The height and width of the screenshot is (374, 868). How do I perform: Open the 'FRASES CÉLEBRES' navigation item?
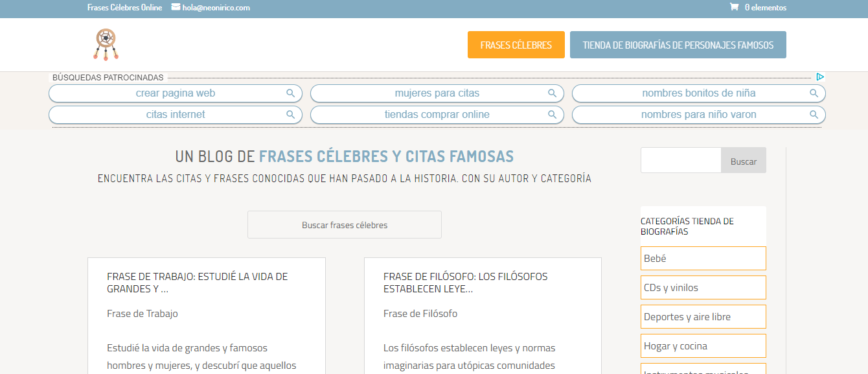pos(516,45)
